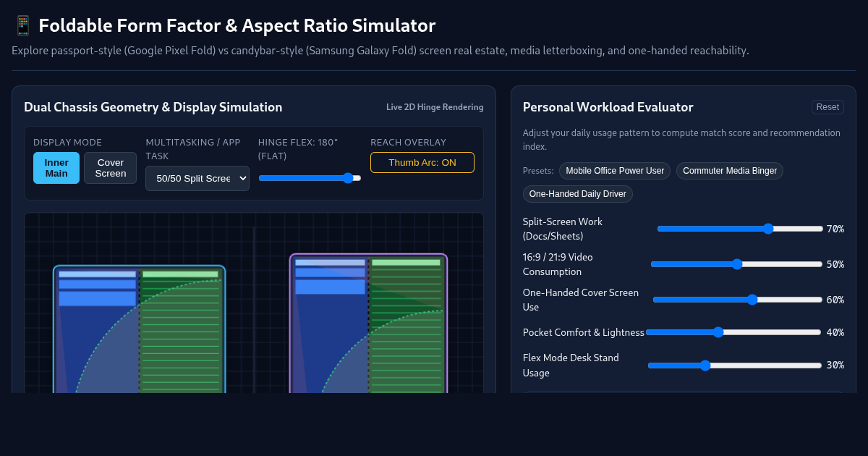The image size is (868, 456).
Task: Select the Inner Main display mode
Action: point(56,168)
